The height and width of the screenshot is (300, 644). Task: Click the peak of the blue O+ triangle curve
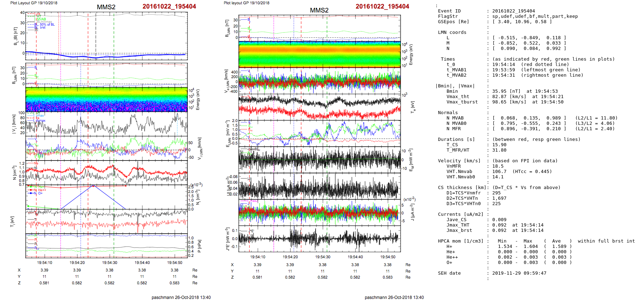(93, 185)
